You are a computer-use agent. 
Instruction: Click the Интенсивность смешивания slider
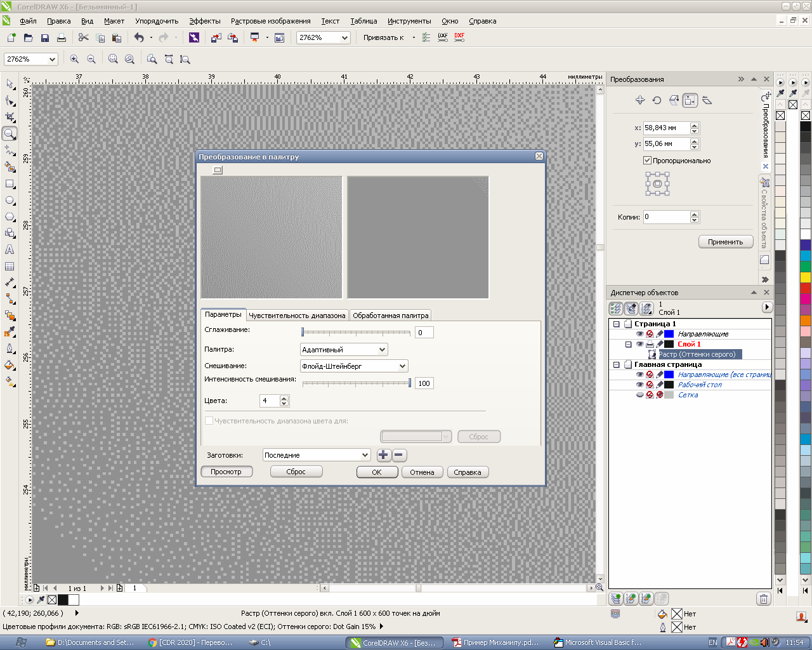357,383
